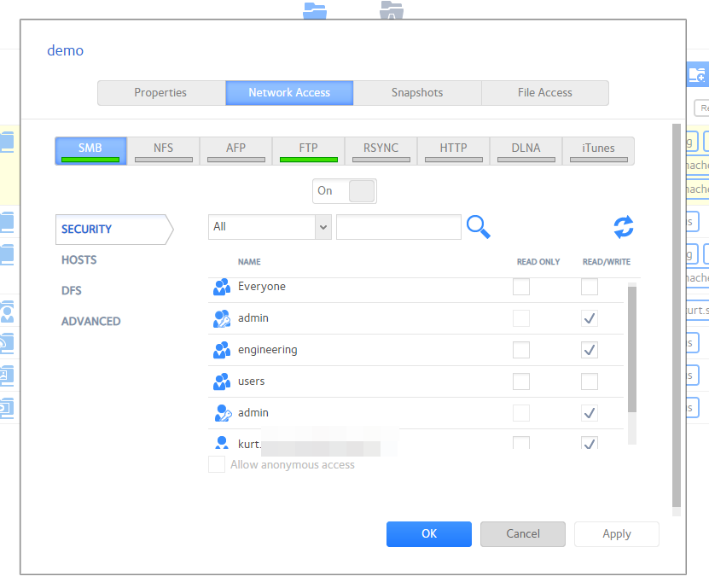Click the search magnifier icon
This screenshot has height=588, width=709.
point(479,227)
